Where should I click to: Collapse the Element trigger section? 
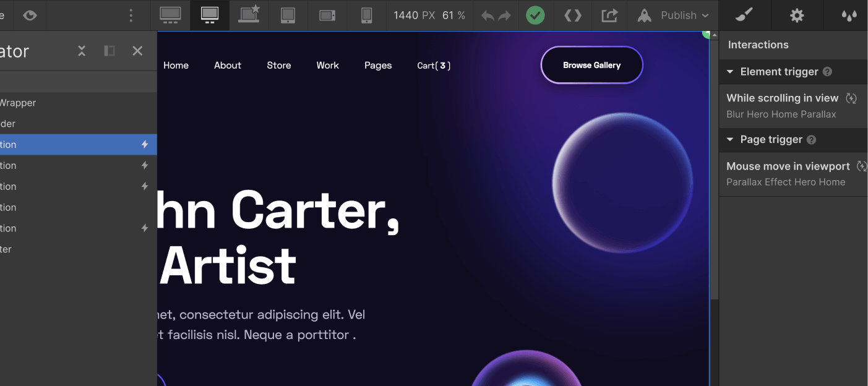pos(730,72)
